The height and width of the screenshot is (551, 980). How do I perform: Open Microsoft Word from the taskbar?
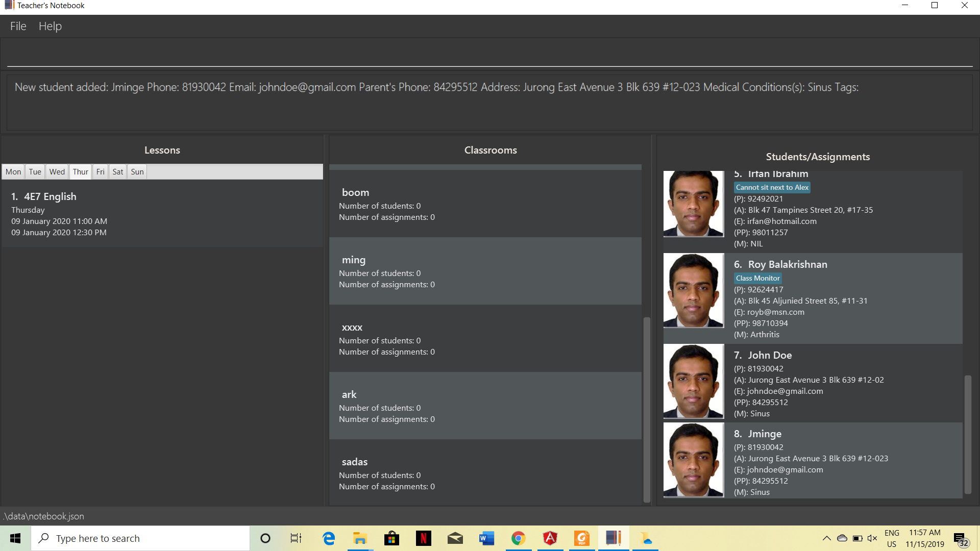point(486,538)
